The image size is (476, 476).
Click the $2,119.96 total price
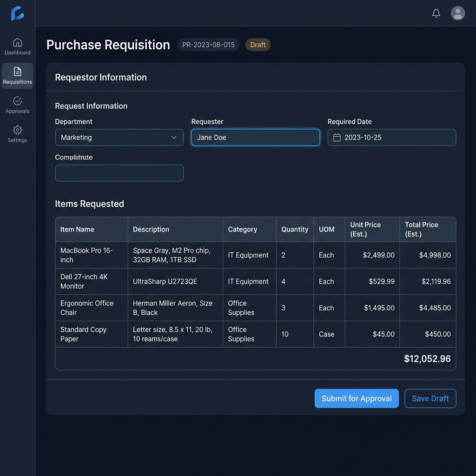tap(436, 281)
